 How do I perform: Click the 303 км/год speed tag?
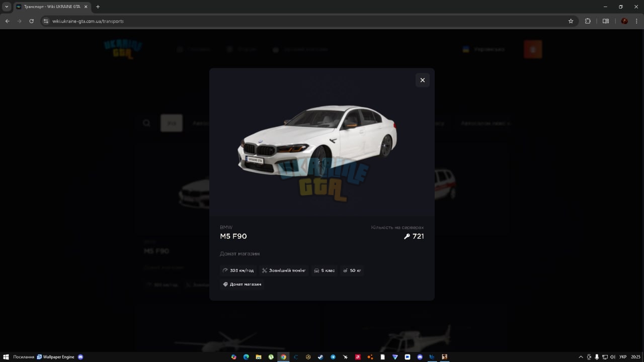coord(238,270)
